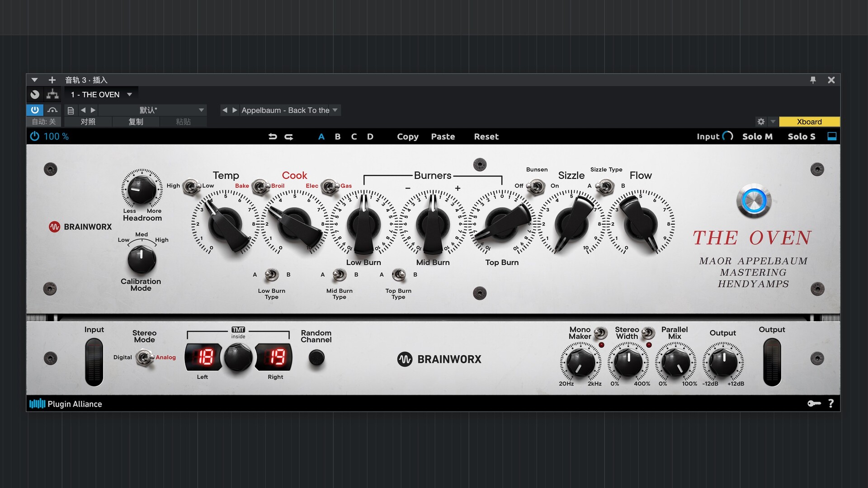The height and width of the screenshot is (488, 868).
Task: Click the 对照 compare button
Action: (x=88, y=122)
